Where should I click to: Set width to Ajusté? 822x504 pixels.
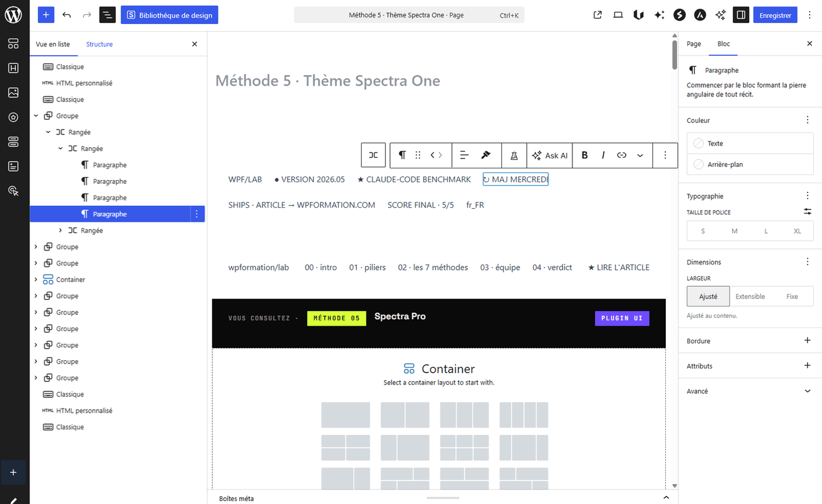pyautogui.click(x=708, y=296)
